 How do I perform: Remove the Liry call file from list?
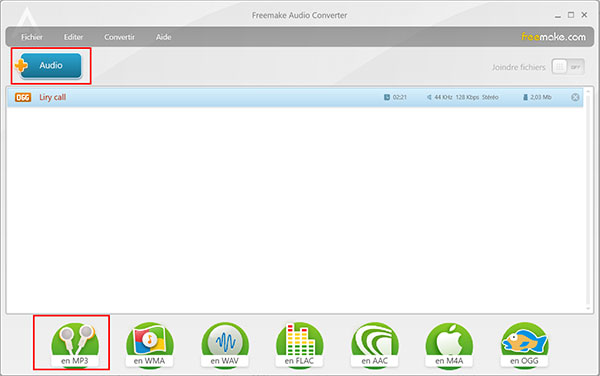click(x=575, y=97)
